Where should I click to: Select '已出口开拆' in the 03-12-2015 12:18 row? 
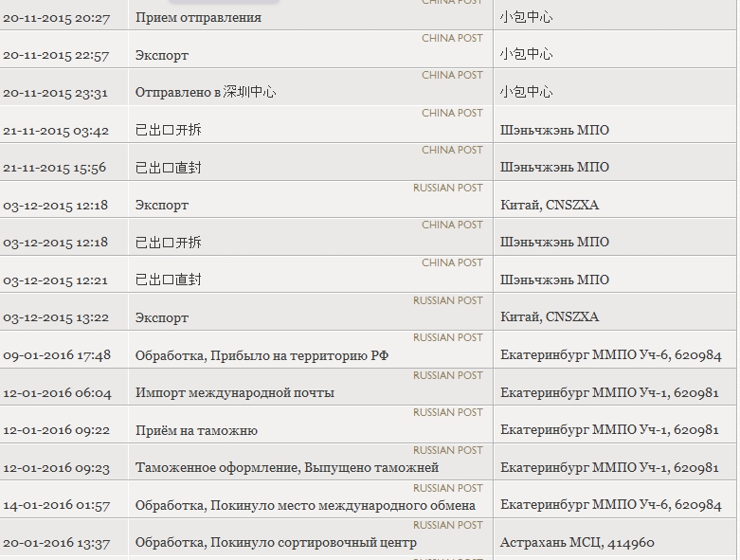click(x=169, y=243)
